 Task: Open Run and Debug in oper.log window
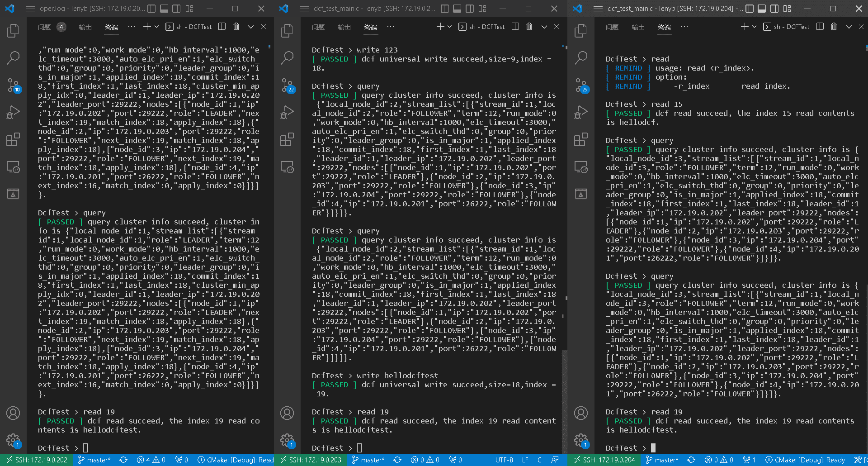13,112
